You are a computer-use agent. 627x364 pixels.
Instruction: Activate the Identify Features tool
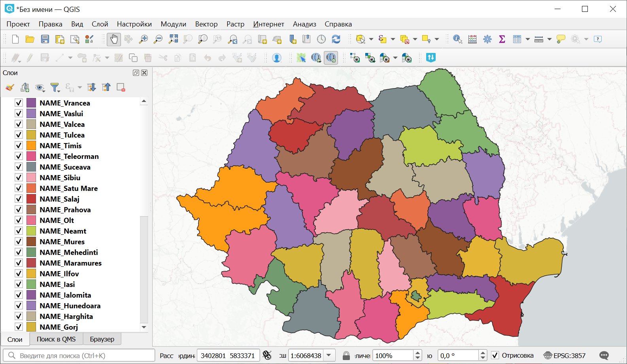pos(457,39)
